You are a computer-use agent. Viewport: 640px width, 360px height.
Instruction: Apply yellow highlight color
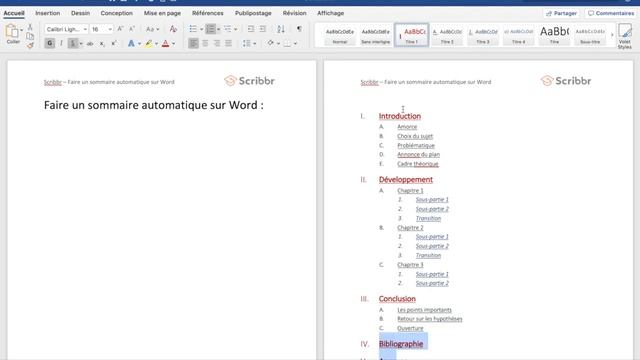pyautogui.click(x=149, y=43)
